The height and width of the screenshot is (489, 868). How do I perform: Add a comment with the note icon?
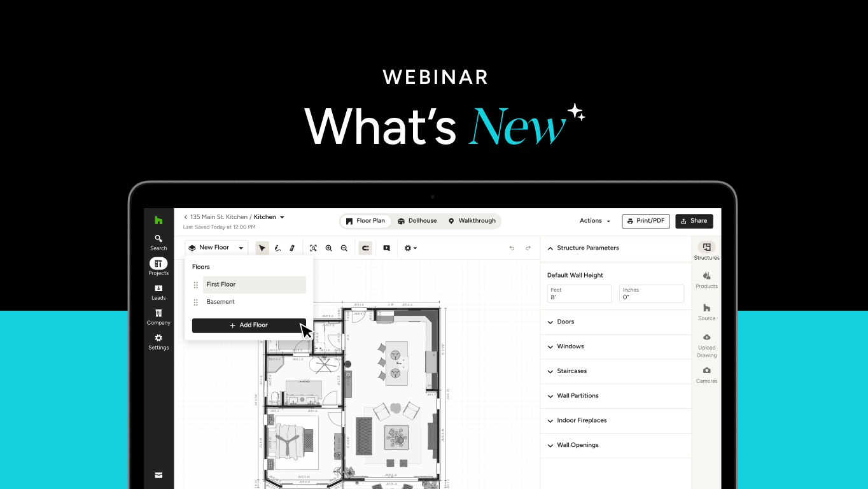[x=386, y=248]
